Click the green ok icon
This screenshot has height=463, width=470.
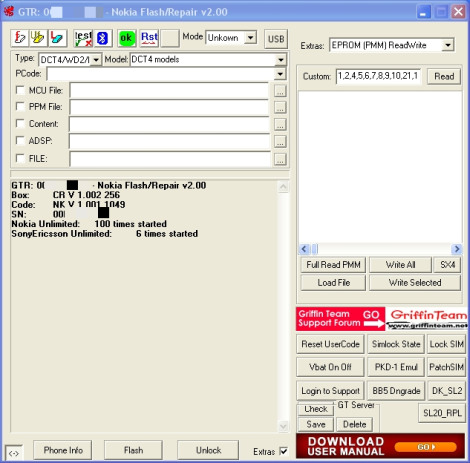click(127, 38)
